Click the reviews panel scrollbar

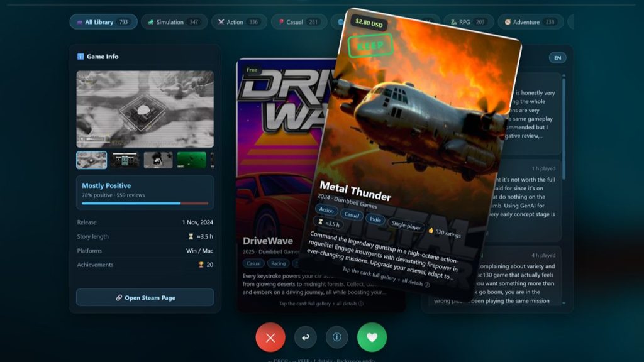point(563,129)
